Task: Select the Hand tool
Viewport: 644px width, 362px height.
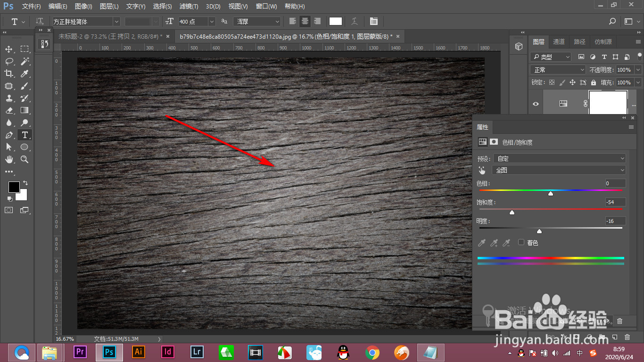Action: pyautogui.click(x=9, y=159)
